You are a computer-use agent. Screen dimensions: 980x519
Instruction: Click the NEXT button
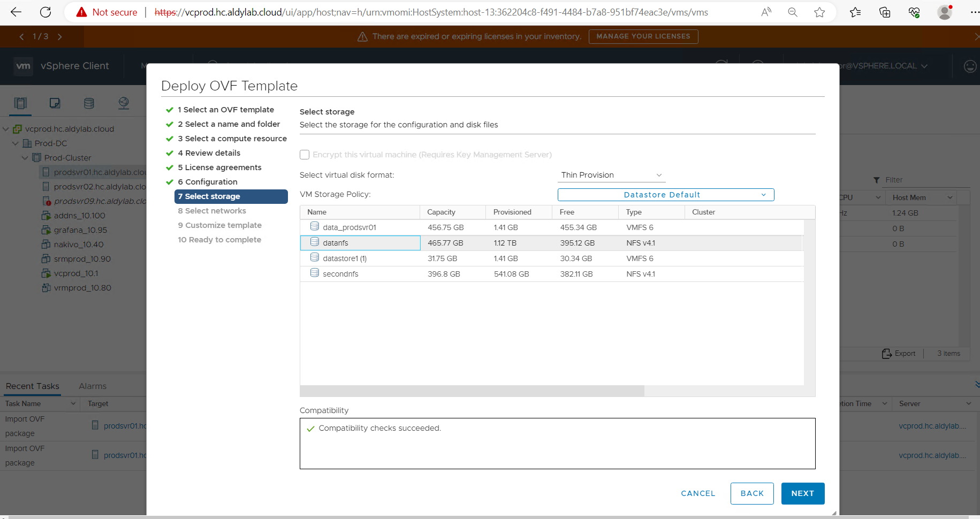click(x=802, y=493)
